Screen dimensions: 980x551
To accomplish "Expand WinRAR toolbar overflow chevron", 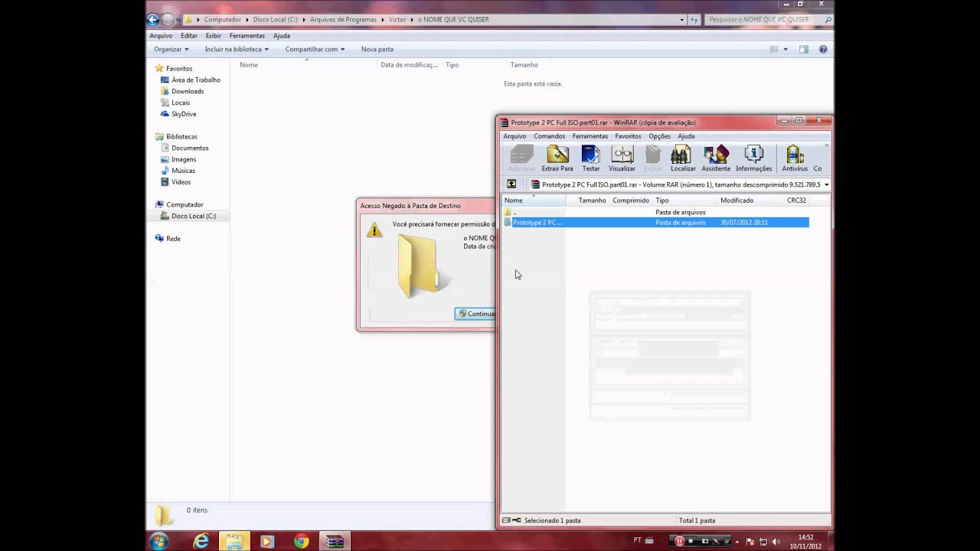I will click(x=827, y=145).
